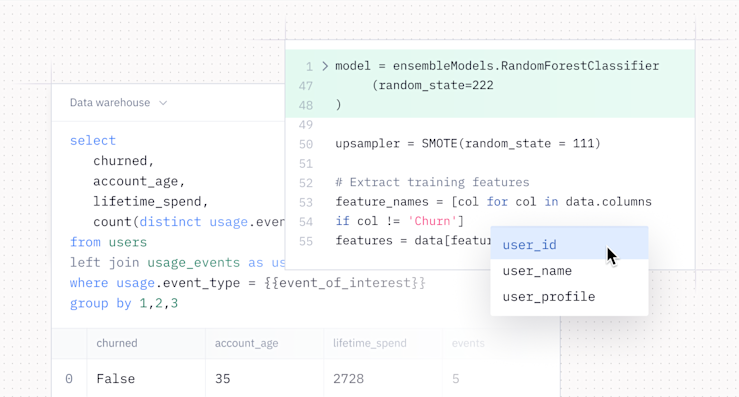Click the feature_names list comprehension line
The height and width of the screenshot is (397, 739).
493,202
